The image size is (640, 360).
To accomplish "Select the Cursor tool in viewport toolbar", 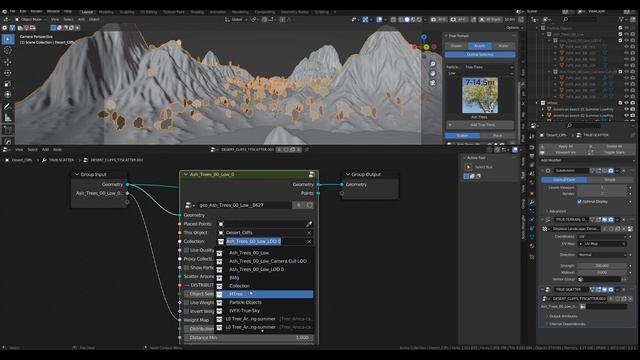I will point(8,50).
